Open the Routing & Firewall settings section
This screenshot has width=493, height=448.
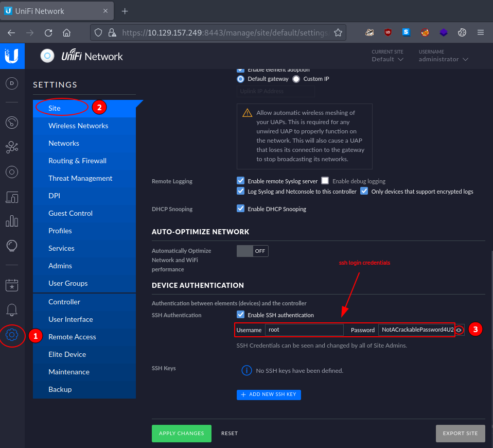click(x=77, y=161)
